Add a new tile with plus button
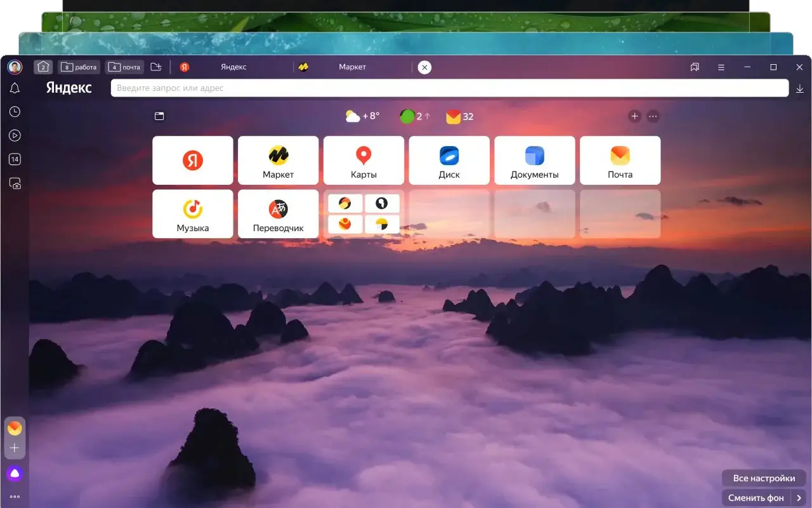This screenshot has height=508, width=812. click(x=634, y=116)
